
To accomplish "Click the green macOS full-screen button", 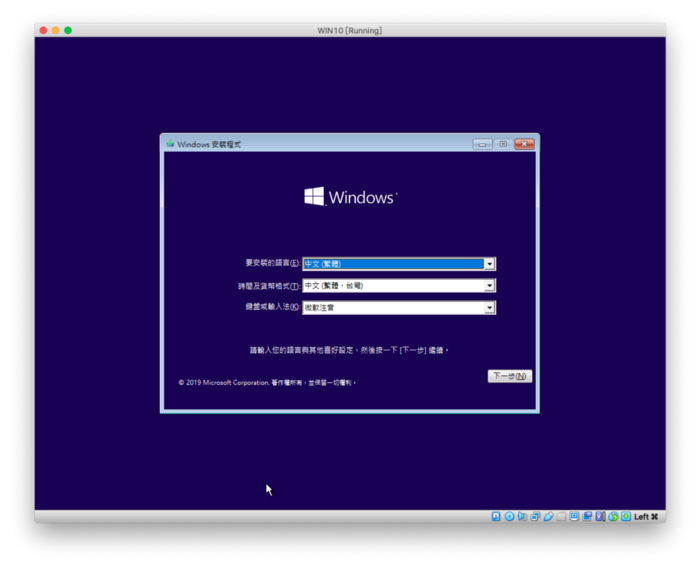I will [68, 30].
